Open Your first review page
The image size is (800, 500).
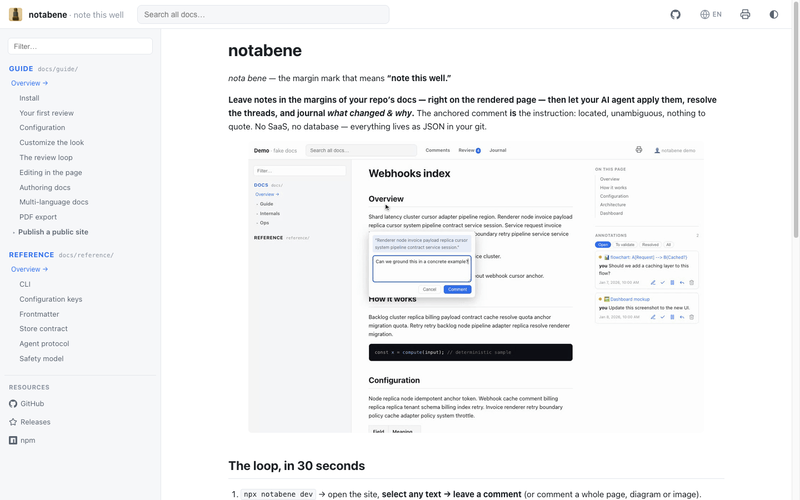pos(46,113)
